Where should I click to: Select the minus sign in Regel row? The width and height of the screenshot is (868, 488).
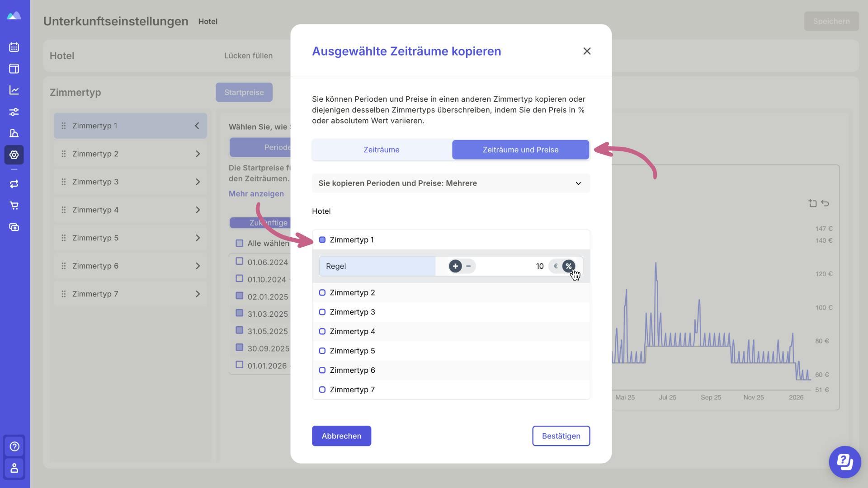(468, 266)
